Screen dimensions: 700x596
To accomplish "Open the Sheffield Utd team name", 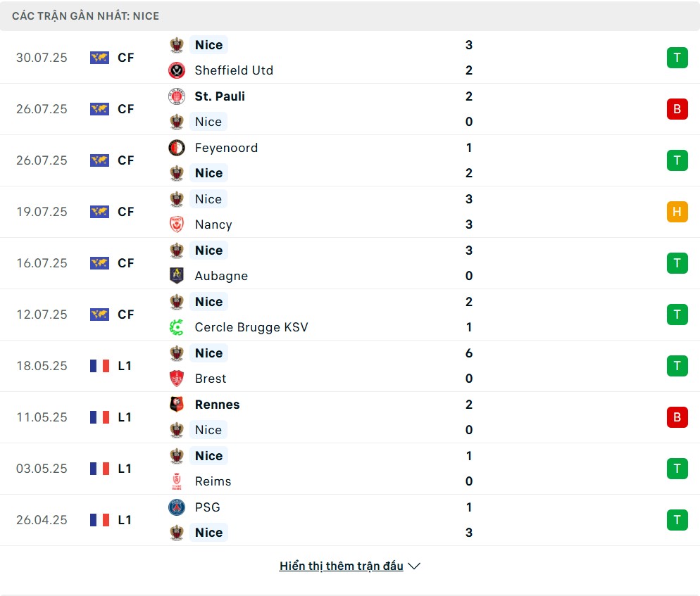I will (x=234, y=70).
